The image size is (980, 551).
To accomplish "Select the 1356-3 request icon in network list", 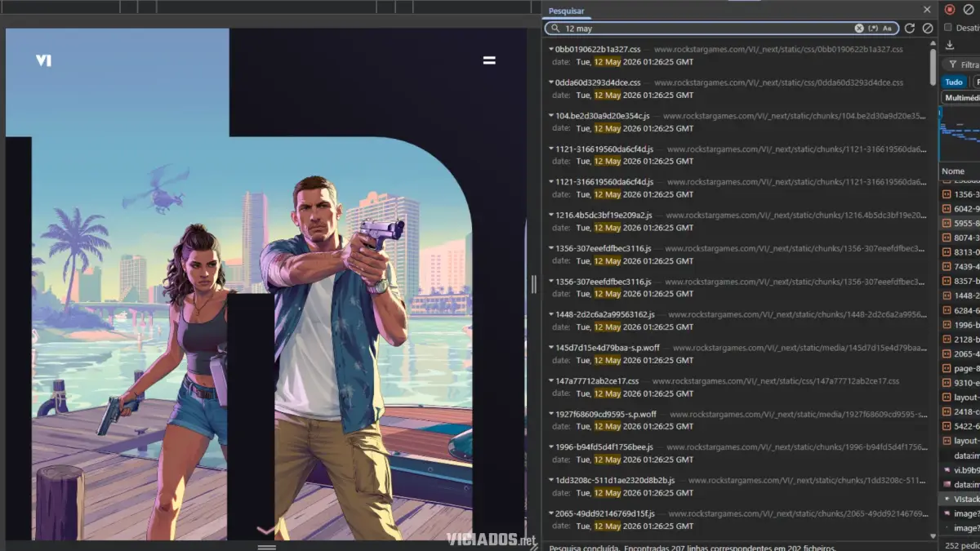I will [947, 194].
